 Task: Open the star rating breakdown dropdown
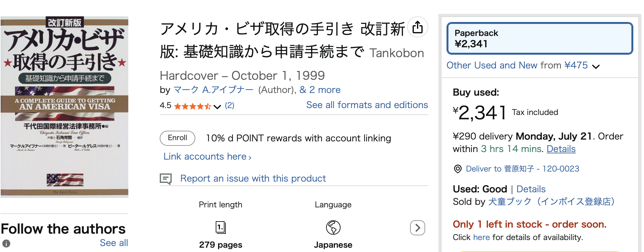coord(216,107)
